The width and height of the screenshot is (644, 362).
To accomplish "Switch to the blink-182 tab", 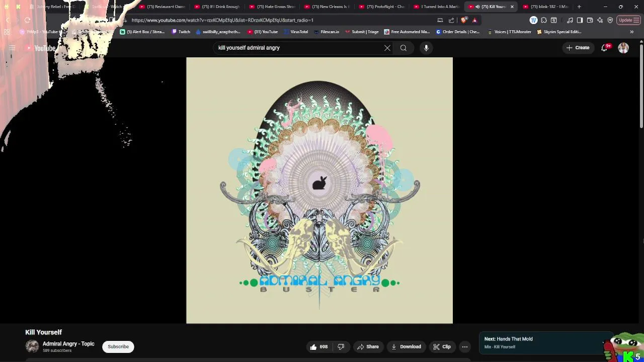I will (x=546, y=7).
